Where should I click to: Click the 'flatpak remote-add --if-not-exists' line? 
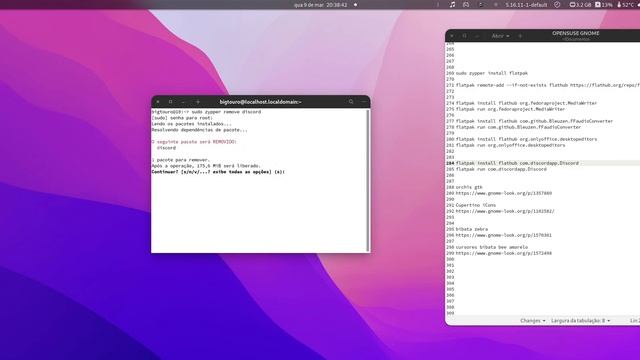tap(548, 85)
